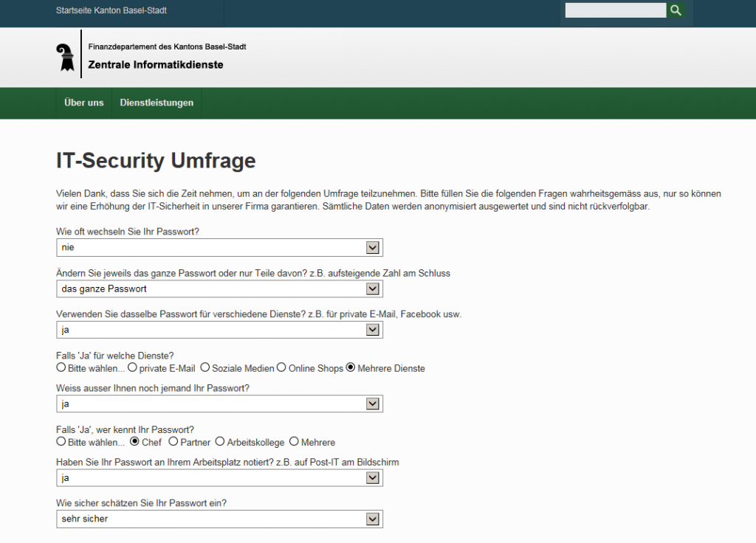This screenshot has height=543, width=756.
Task: Open the 'Dienstleistungen' menu
Action: [157, 103]
